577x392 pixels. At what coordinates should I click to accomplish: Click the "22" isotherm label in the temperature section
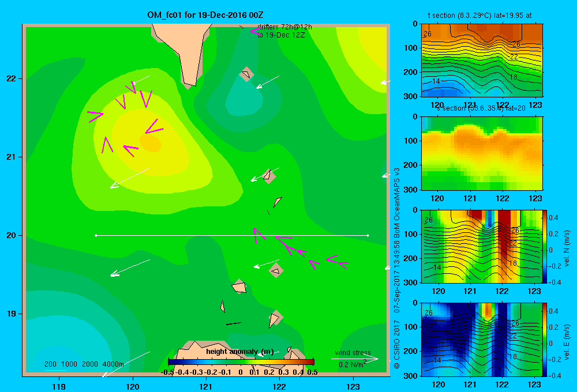point(514,57)
